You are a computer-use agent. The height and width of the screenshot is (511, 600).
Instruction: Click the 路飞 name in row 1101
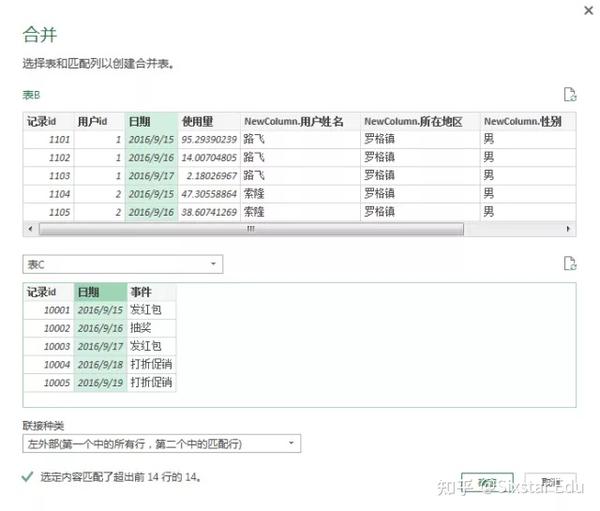tap(300, 140)
